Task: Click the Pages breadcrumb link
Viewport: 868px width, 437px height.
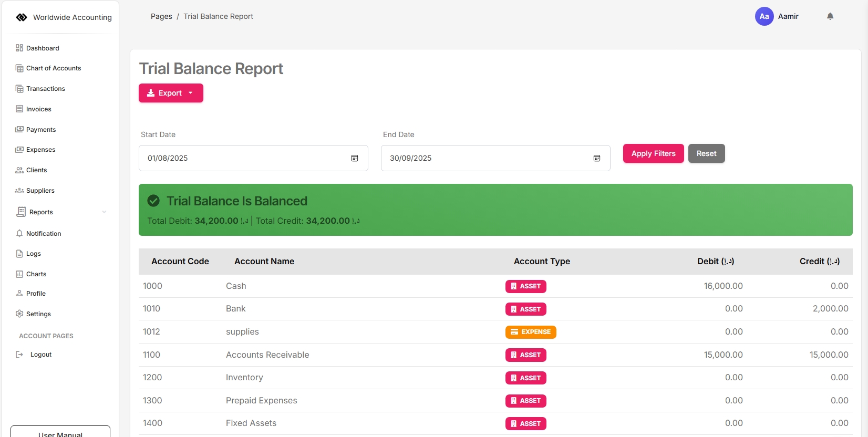Action: 161,16
